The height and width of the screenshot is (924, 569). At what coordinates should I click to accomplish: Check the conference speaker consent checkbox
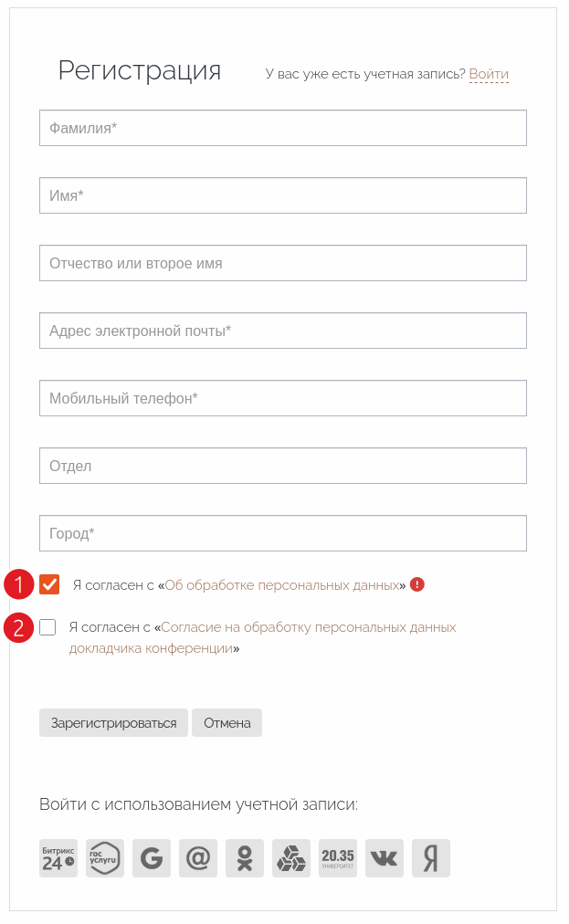click(x=47, y=627)
